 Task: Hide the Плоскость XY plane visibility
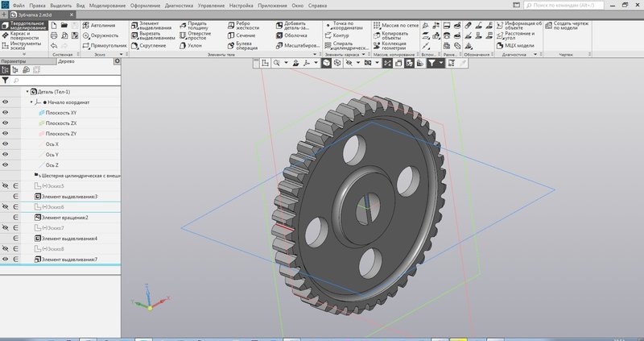pyautogui.click(x=6, y=113)
